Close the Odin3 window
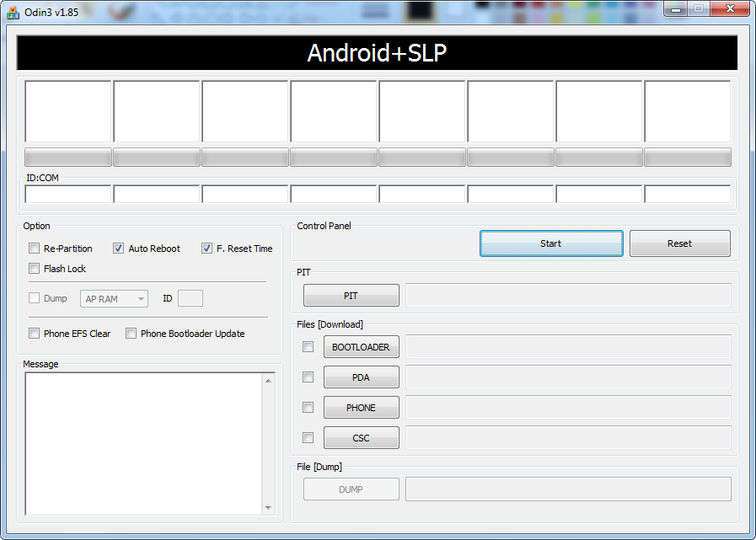The width and height of the screenshot is (756, 540). pos(731,8)
